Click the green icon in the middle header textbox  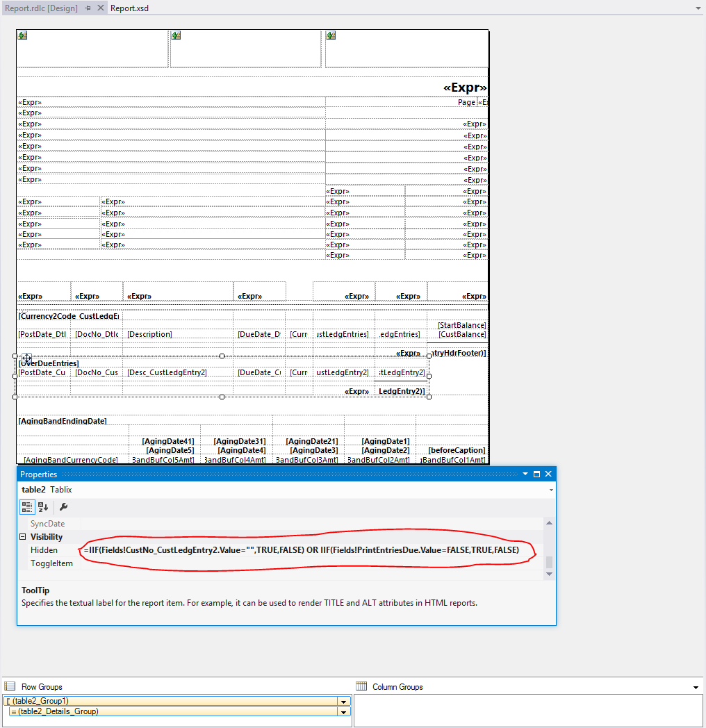pyautogui.click(x=176, y=34)
